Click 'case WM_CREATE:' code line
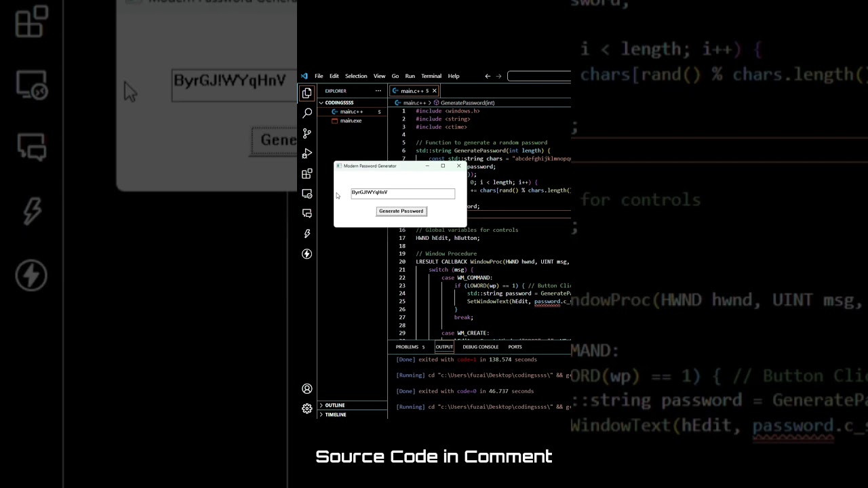Screen dimensions: 868x488 click(x=465, y=333)
